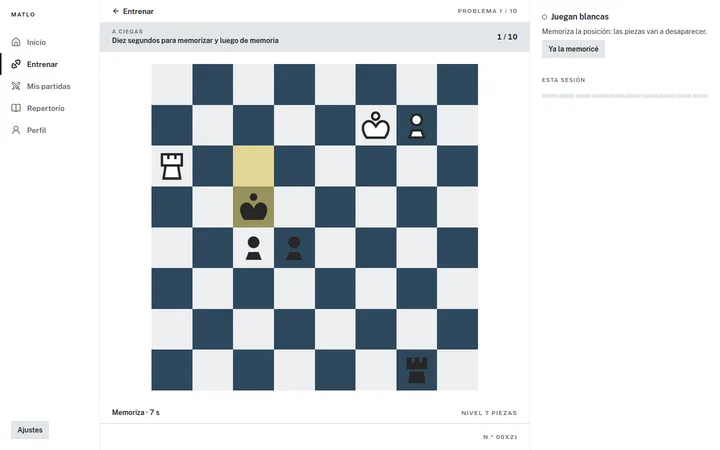720x450 pixels.
Task: Select the black pawn on the dark square in fourth rank
Action: coord(294,248)
